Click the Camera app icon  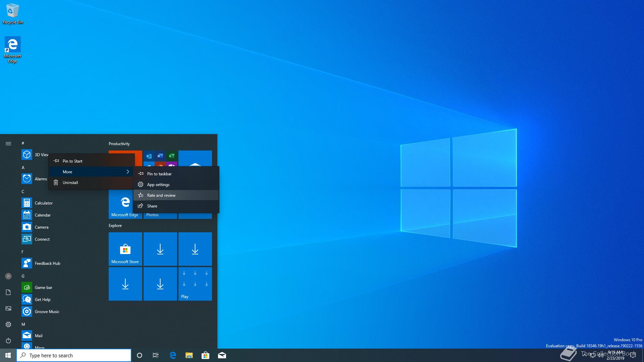27,227
